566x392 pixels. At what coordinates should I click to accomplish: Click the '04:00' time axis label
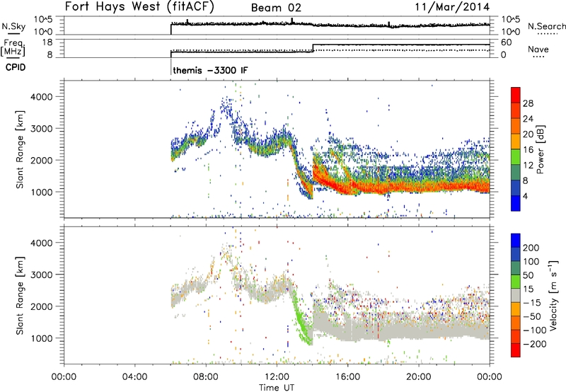click(x=135, y=377)
